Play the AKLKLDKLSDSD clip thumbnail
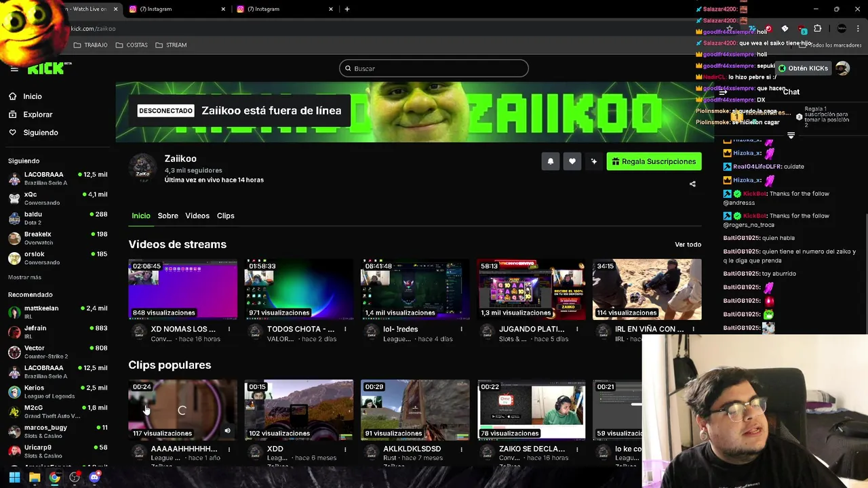The image size is (868, 488). (415, 410)
